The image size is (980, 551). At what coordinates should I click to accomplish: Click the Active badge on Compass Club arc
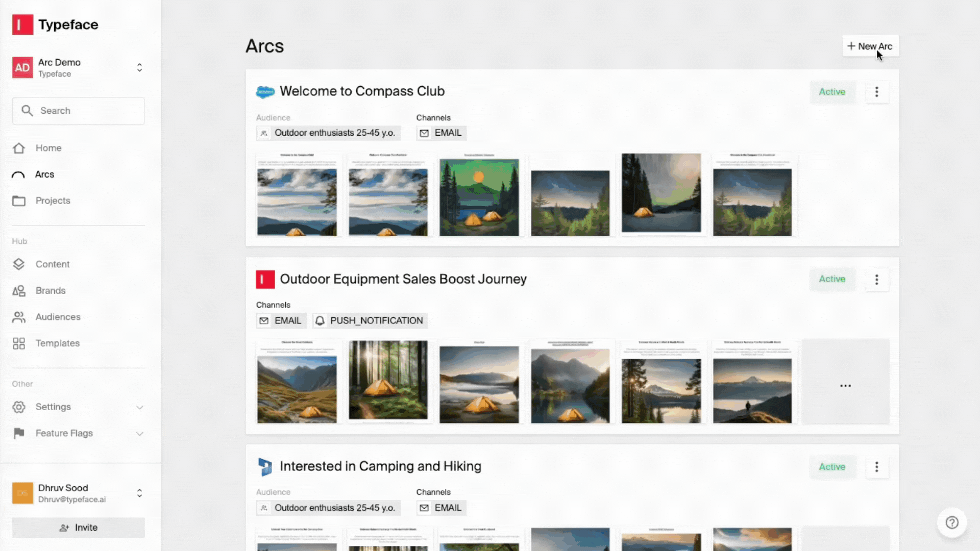(832, 92)
